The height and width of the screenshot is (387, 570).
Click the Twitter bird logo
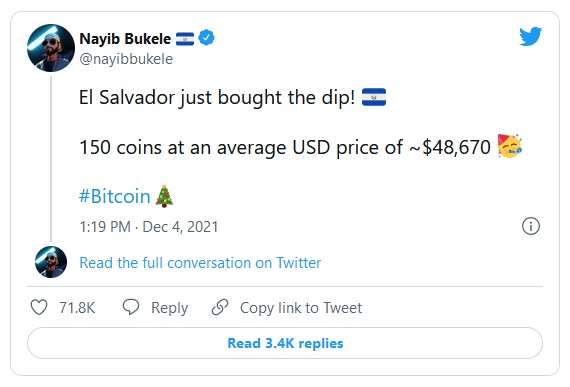point(530,36)
